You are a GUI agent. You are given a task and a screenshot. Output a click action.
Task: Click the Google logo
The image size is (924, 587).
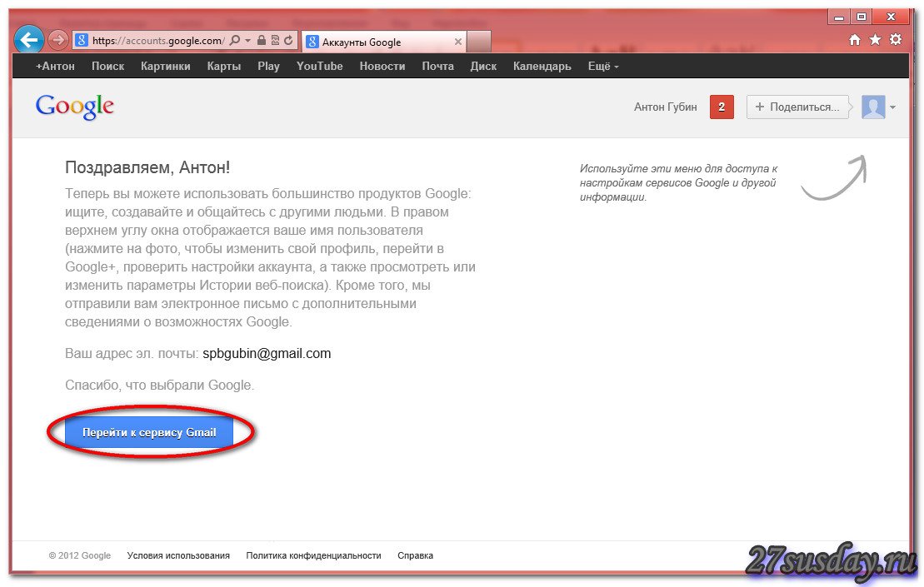[x=75, y=107]
